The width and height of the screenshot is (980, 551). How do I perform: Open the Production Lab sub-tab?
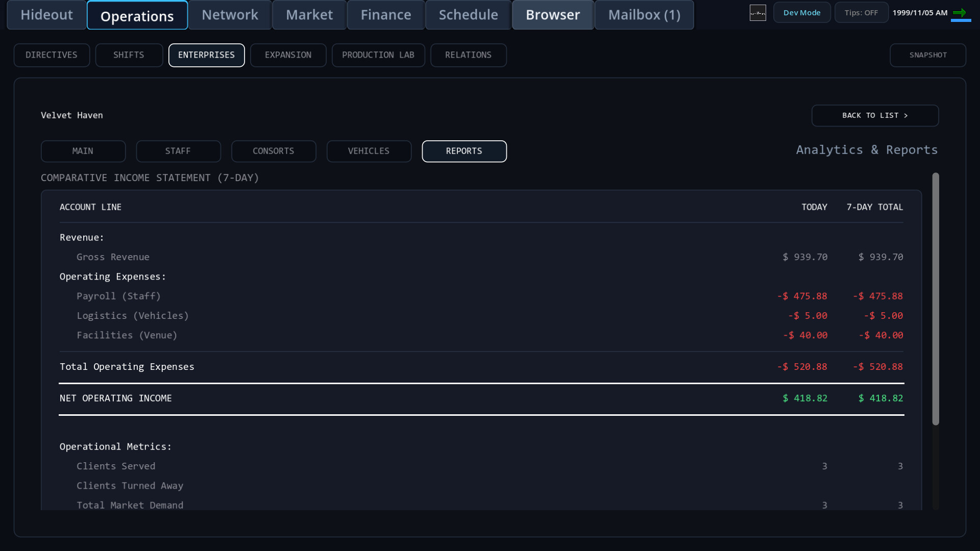pos(378,55)
